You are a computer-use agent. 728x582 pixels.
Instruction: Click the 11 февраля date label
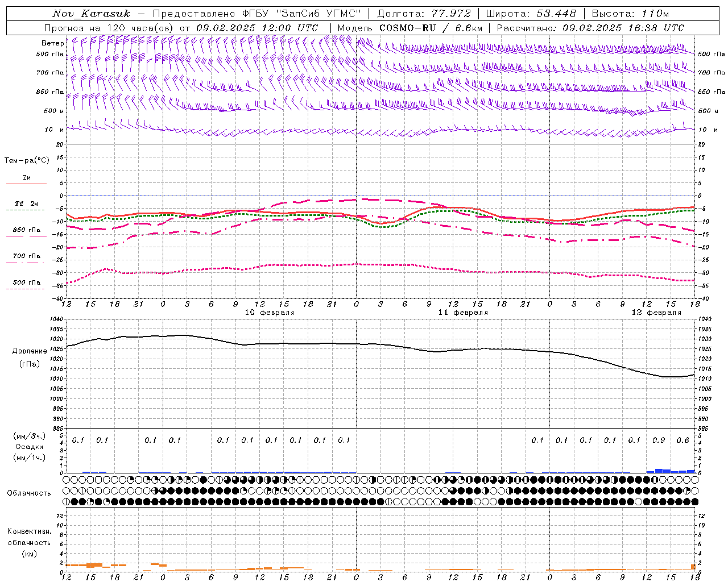(x=463, y=313)
